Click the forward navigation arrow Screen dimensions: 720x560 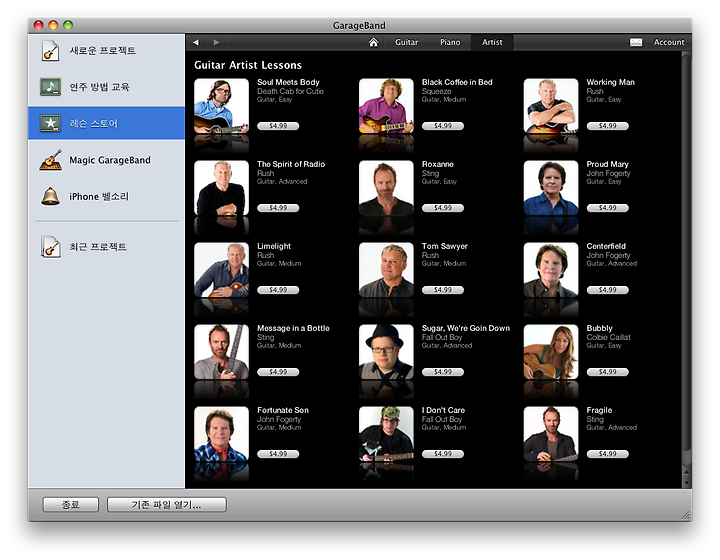point(216,42)
